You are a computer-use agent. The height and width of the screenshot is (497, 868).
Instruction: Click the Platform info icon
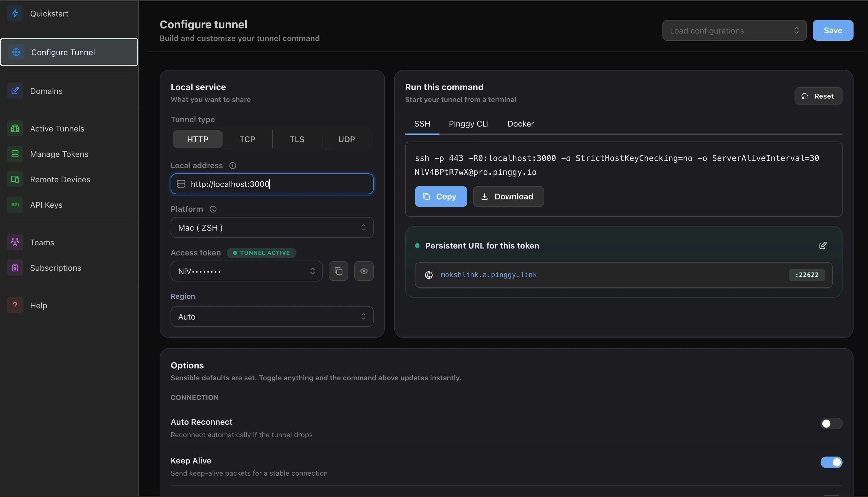[213, 209]
